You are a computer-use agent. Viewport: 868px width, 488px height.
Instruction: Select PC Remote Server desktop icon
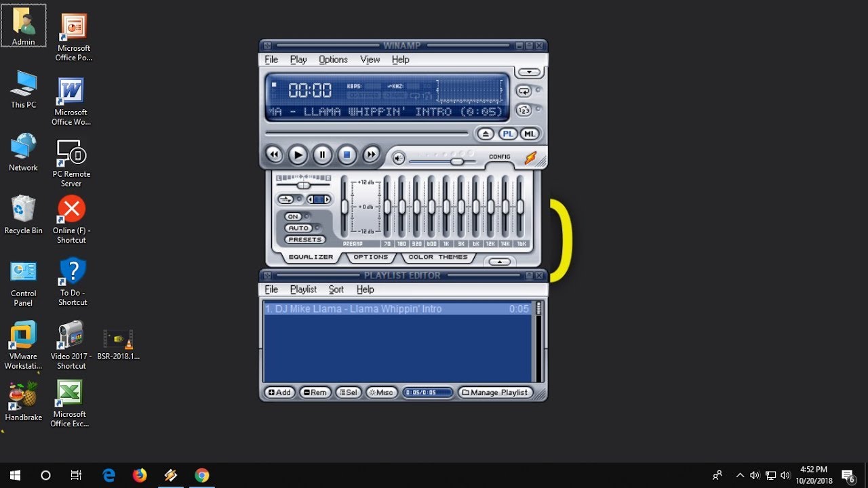tap(71, 163)
